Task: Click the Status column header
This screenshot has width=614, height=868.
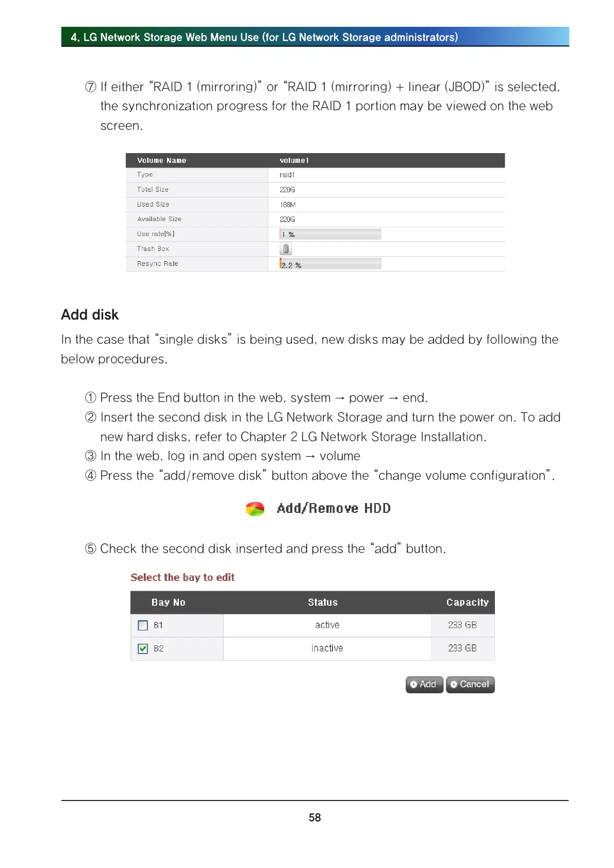Action: (323, 603)
